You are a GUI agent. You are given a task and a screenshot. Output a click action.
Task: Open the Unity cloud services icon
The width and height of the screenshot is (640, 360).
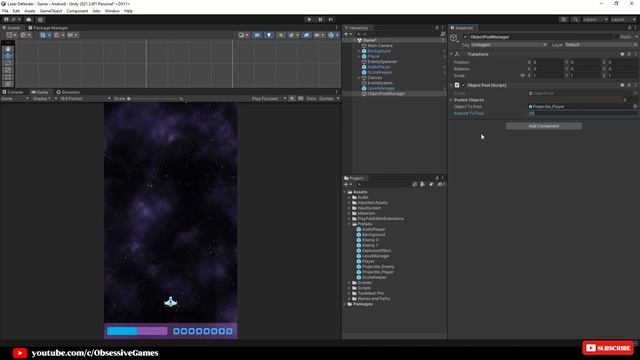[29, 19]
